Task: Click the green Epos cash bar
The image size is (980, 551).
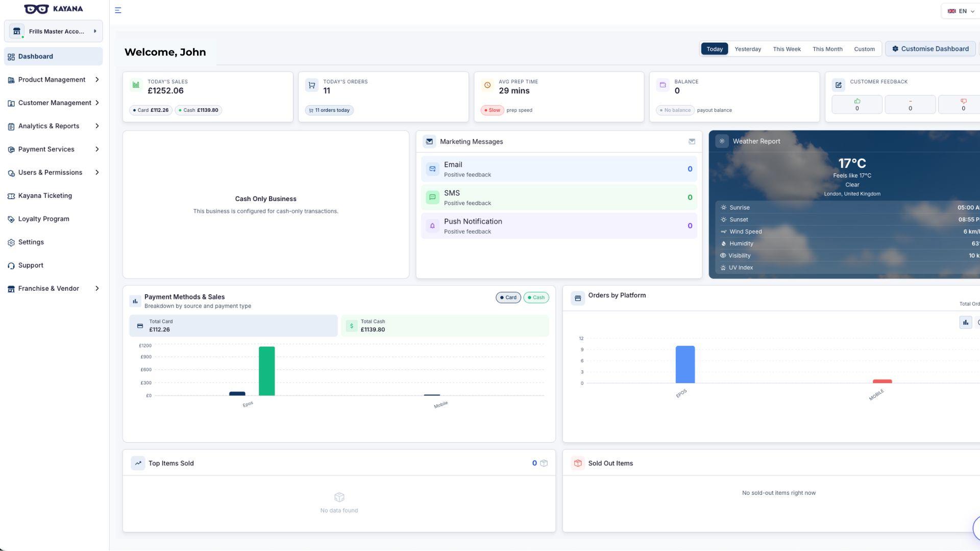Action: [x=266, y=371]
